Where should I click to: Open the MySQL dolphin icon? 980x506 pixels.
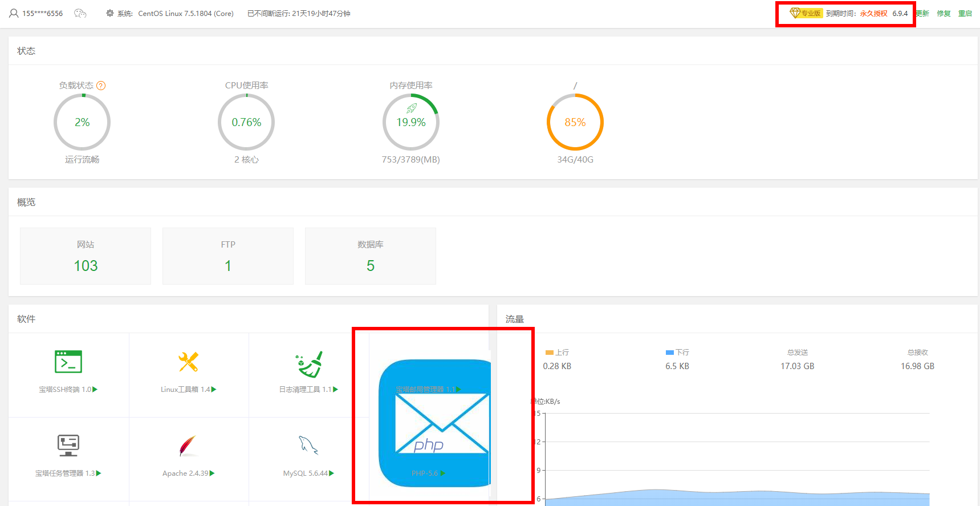tap(308, 445)
